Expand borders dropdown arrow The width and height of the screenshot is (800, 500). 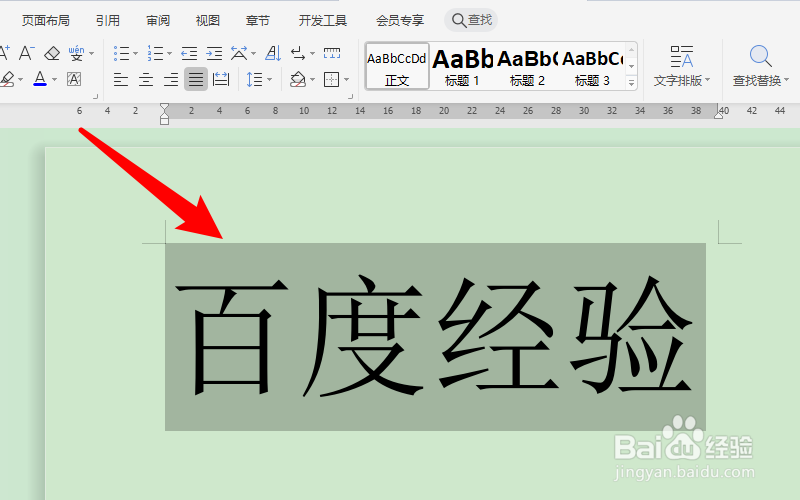click(346, 80)
